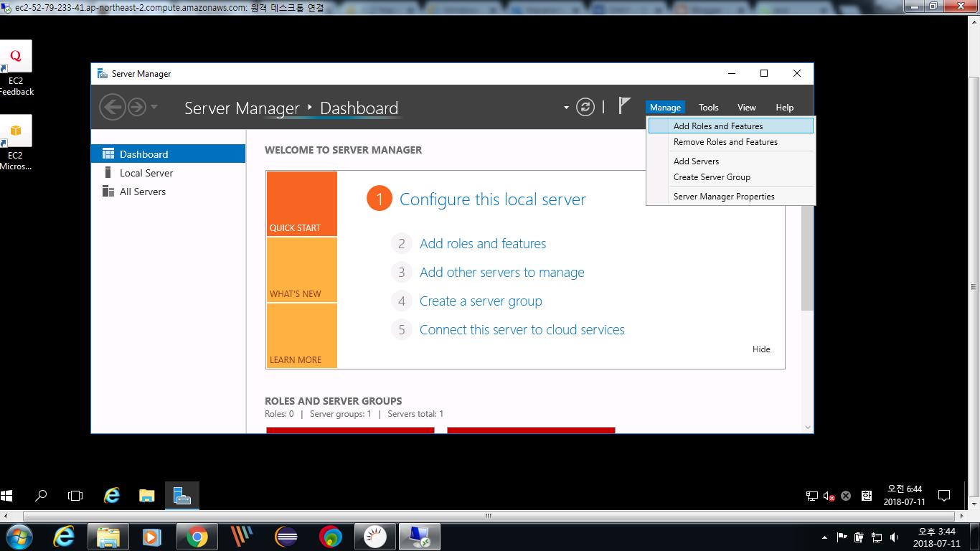Image resolution: width=980 pixels, height=551 pixels.
Task: Open the Action Center in the remote tray
Action: pyautogui.click(x=944, y=496)
